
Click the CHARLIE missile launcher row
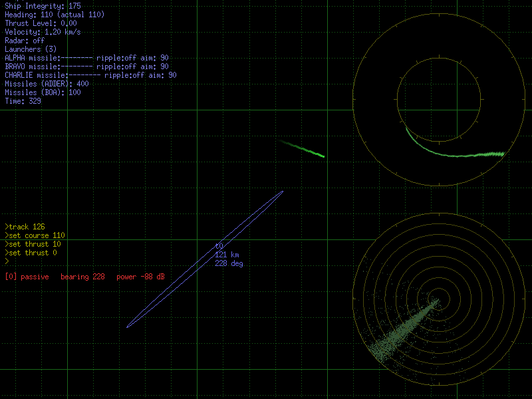pyautogui.click(x=90, y=75)
